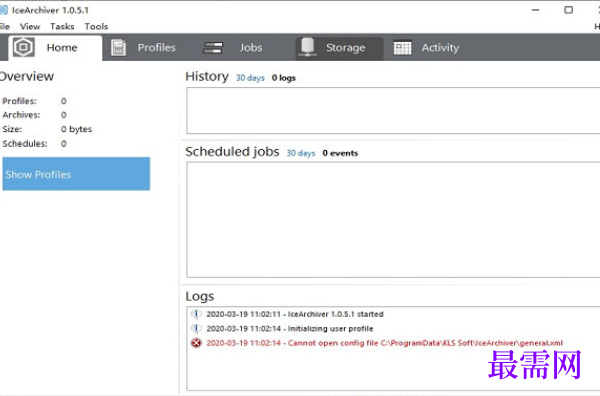The width and height of the screenshot is (600, 396).
Task: Click the Home tab hexagon icon
Action: coord(24,47)
